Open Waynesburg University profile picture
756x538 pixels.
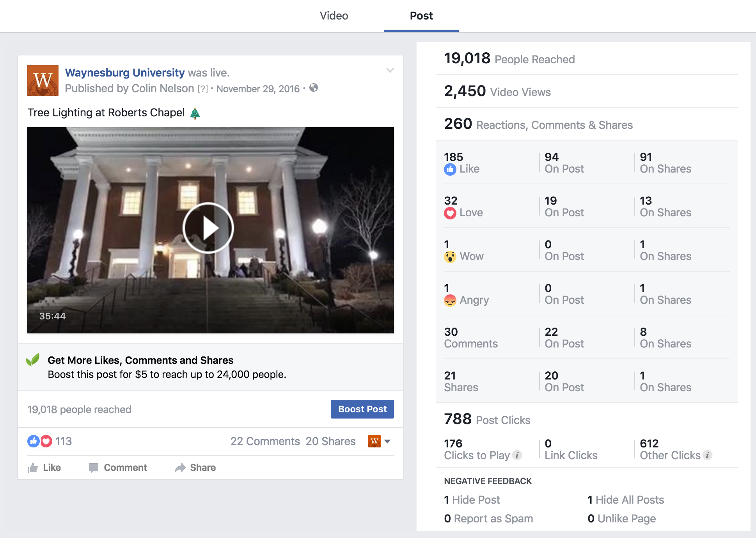click(43, 80)
